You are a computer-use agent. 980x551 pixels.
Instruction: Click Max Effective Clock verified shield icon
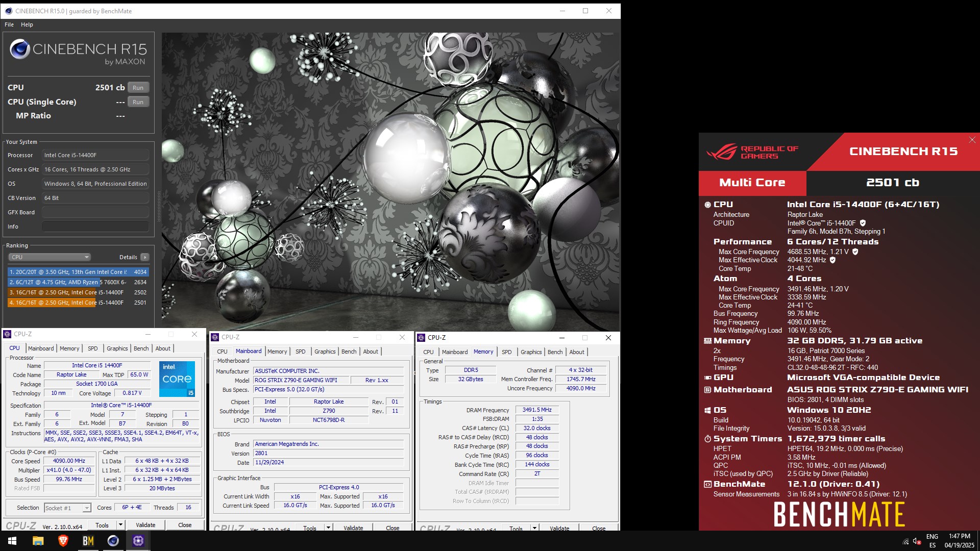[x=832, y=260]
